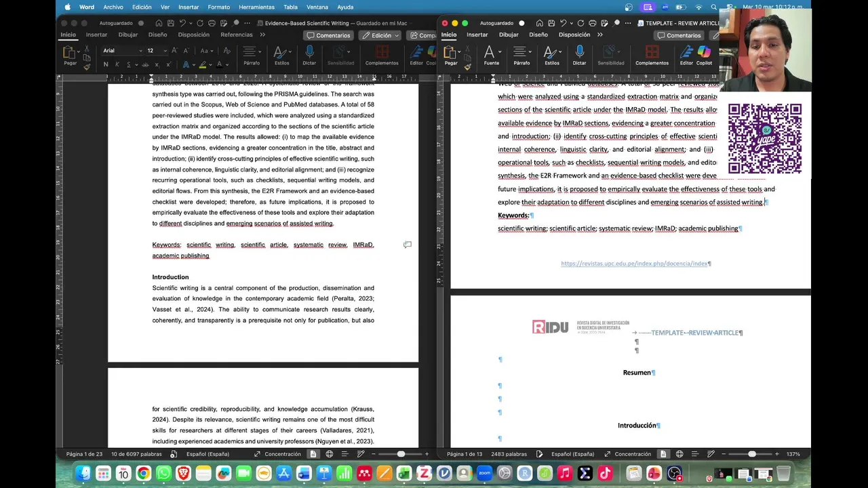Click Comentarios button in left window

328,35
